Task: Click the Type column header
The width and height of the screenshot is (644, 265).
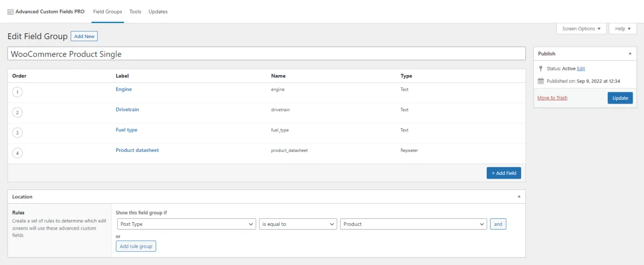Action: pyautogui.click(x=406, y=76)
